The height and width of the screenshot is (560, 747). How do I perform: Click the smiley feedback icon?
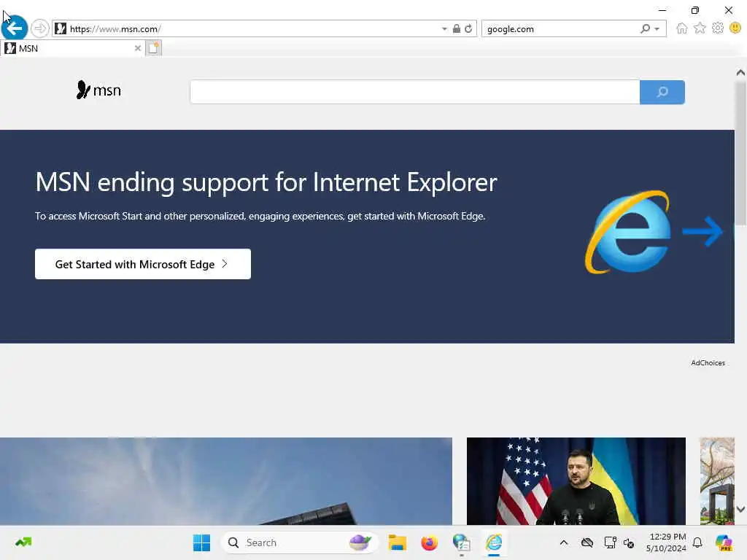[x=735, y=28]
